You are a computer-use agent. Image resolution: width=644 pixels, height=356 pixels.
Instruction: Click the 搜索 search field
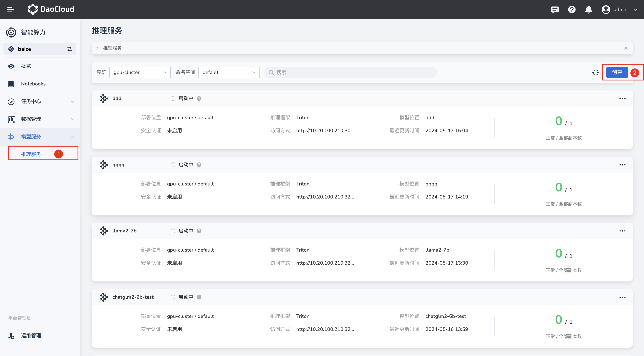tap(350, 72)
